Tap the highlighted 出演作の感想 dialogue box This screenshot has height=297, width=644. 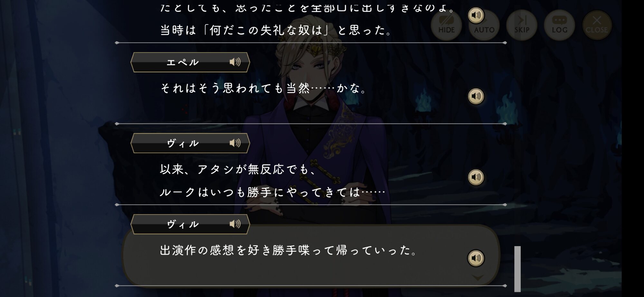pyautogui.click(x=311, y=255)
